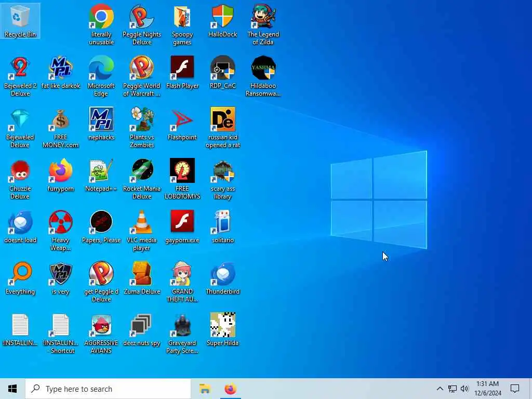This screenshot has height=399, width=532.
Task: Select the 'get Peggle d Deluxe' shortcut
Action: 101,282
